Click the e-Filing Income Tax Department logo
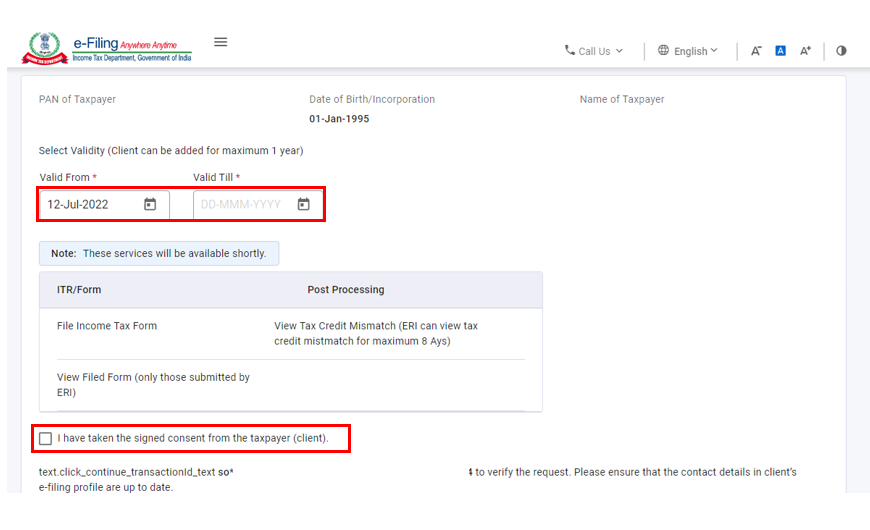This screenshot has height=530, width=870. 108,48
